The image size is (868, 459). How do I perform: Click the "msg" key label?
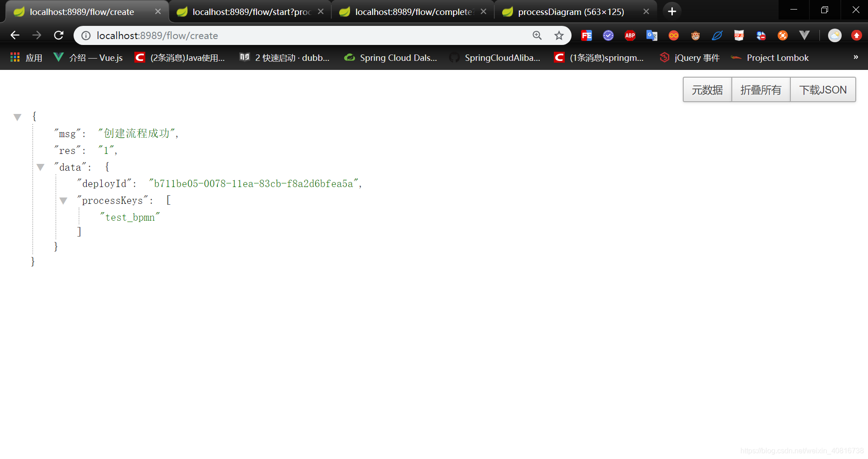point(67,133)
